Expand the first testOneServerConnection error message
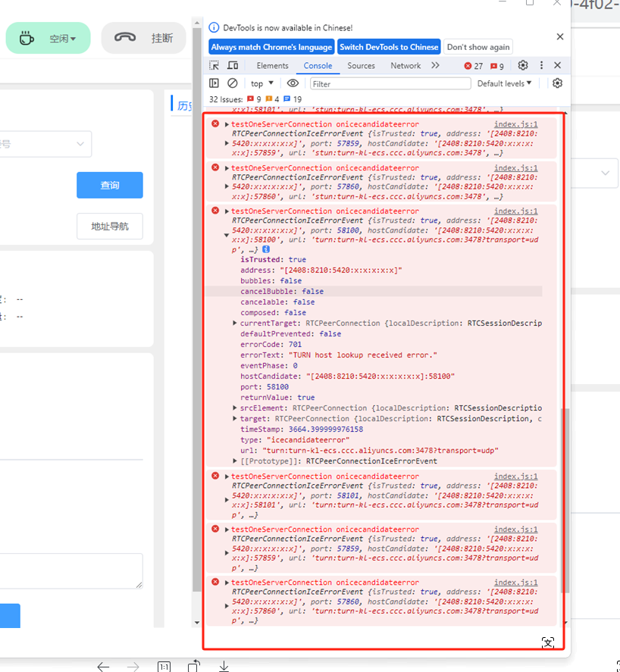Screen dimensions: 620x672 coord(227,124)
